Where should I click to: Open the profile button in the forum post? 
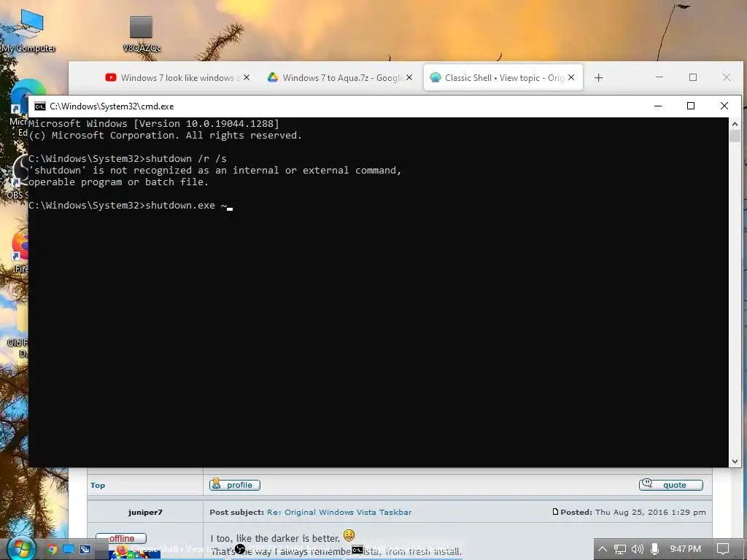coord(235,485)
